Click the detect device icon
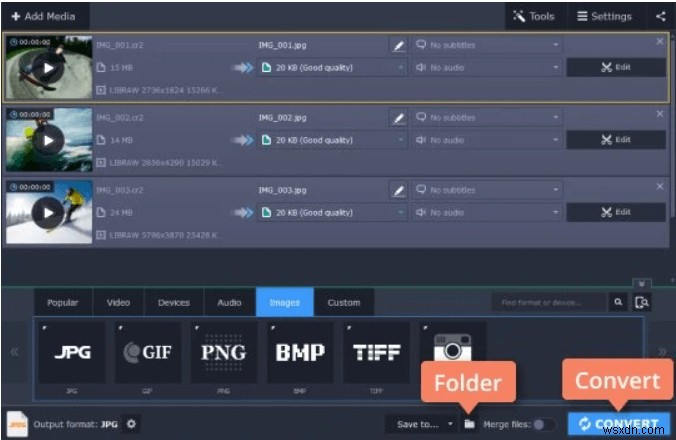The width and height of the screenshot is (676, 440). (x=642, y=303)
